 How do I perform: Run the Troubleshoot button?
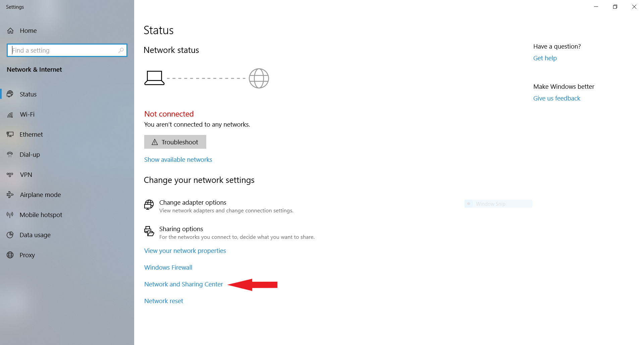[175, 142]
